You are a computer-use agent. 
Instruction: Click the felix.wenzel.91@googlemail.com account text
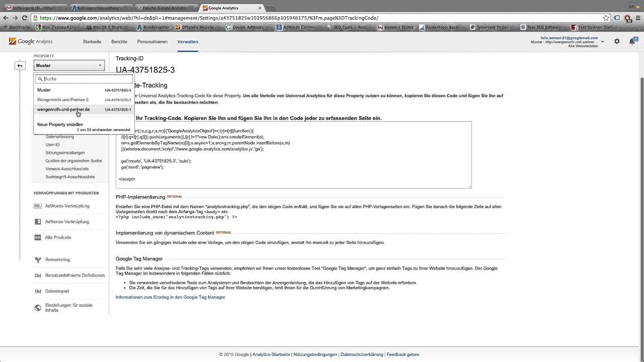point(569,38)
